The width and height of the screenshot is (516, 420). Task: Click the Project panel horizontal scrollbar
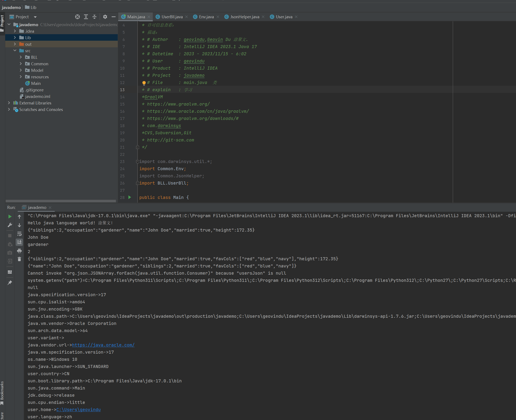pos(61,201)
